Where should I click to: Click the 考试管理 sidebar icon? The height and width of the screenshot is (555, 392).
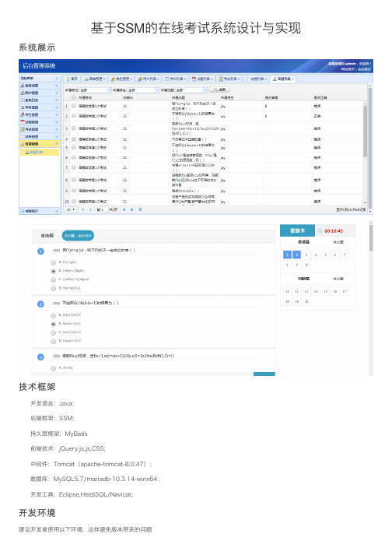click(x=23, y=129)
